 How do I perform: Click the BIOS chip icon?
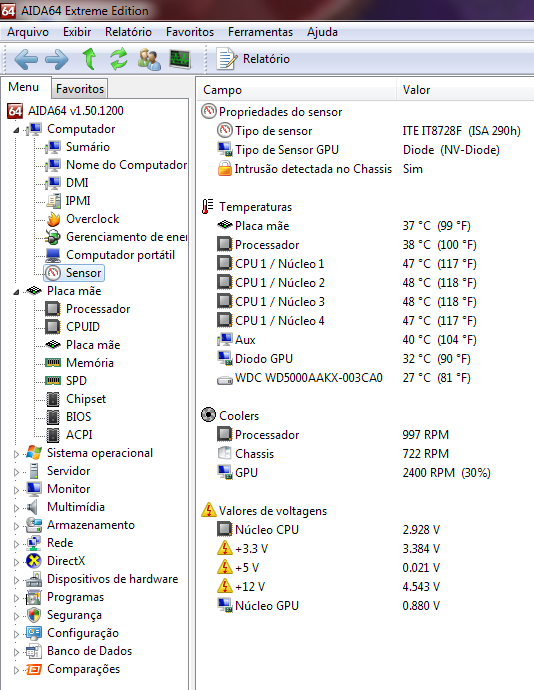[53, 418]
